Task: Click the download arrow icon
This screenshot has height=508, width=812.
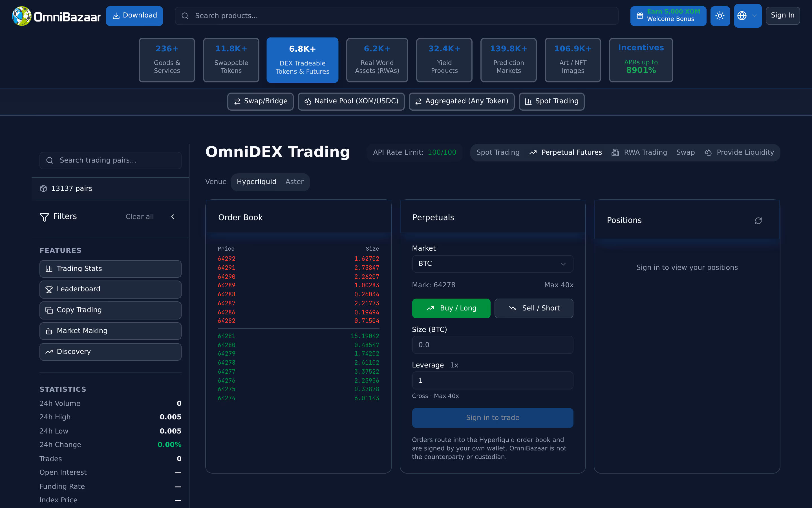Action: 116,16
